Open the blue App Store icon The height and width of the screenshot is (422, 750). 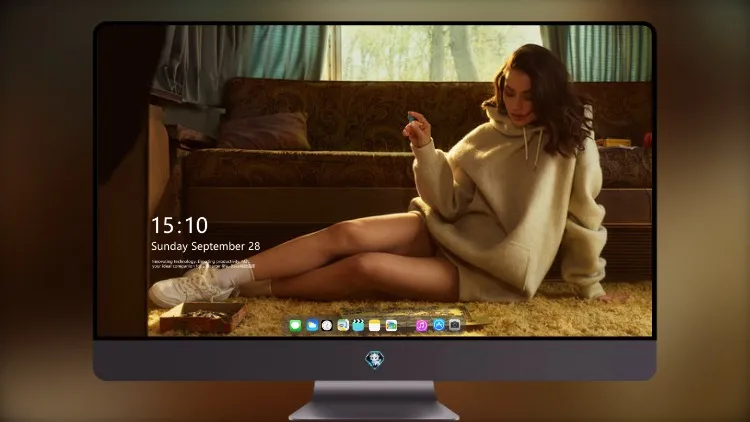tap(439, 325)
